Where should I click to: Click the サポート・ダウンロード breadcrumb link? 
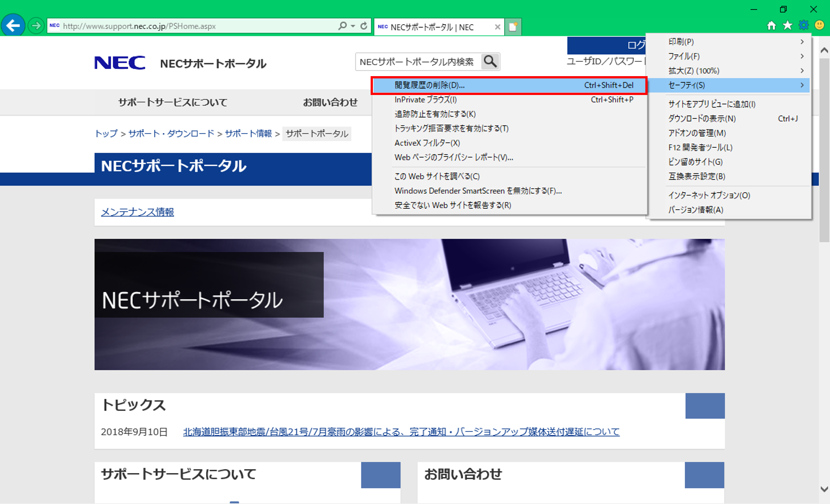[171, 134]
